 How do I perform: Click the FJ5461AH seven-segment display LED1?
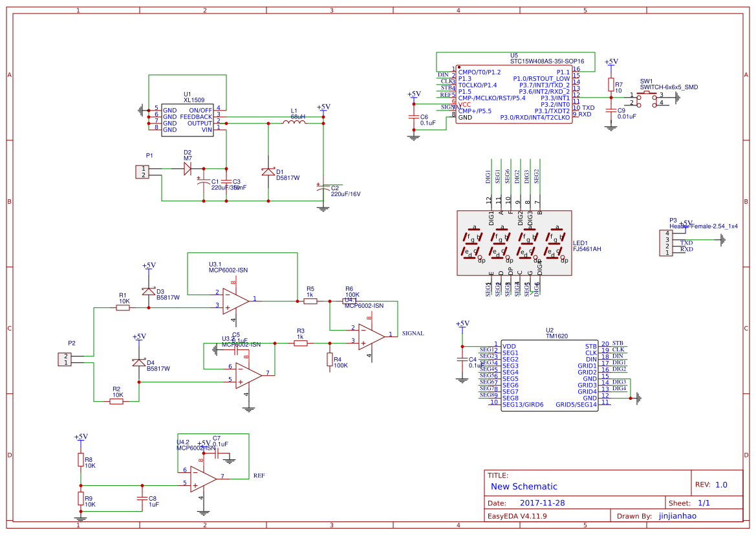514,243
